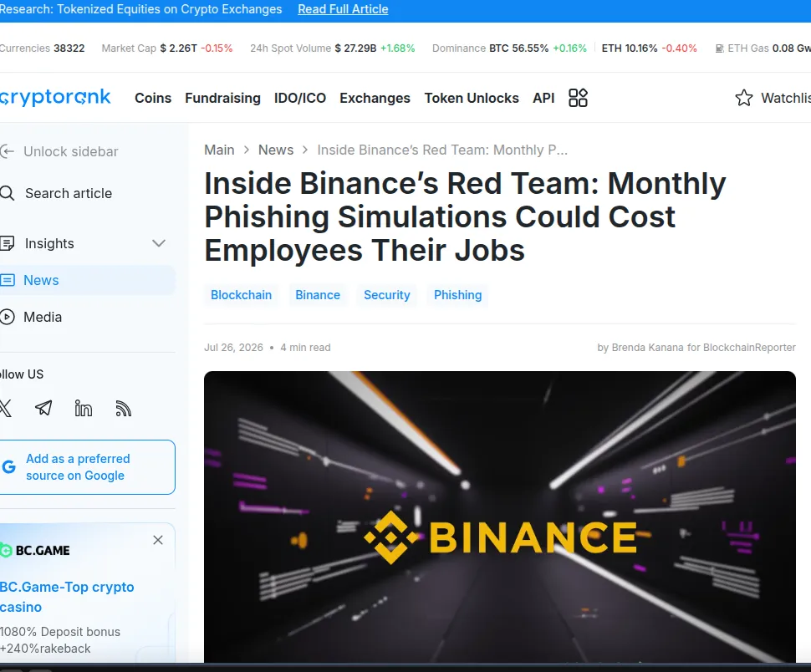Screen dimensions: 811x672
Task: Click the Media play icon
Action: (7, 317)
